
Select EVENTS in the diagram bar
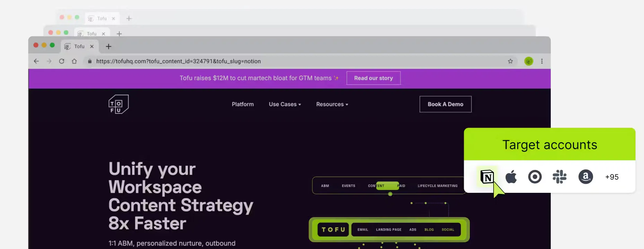tap(348, 186)
